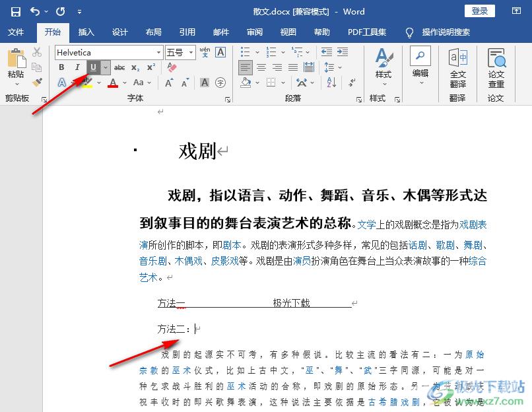Clear all formatting with eraser icon

pos(172,67)
